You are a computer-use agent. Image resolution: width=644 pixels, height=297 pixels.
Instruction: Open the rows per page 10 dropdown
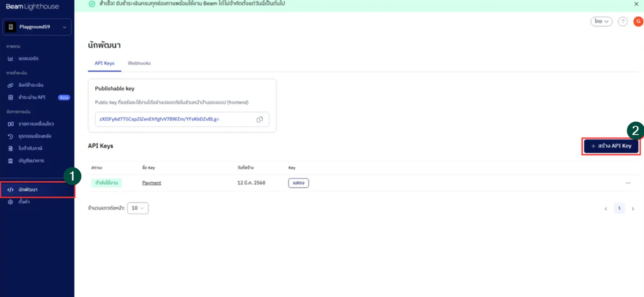pos(138,208)
